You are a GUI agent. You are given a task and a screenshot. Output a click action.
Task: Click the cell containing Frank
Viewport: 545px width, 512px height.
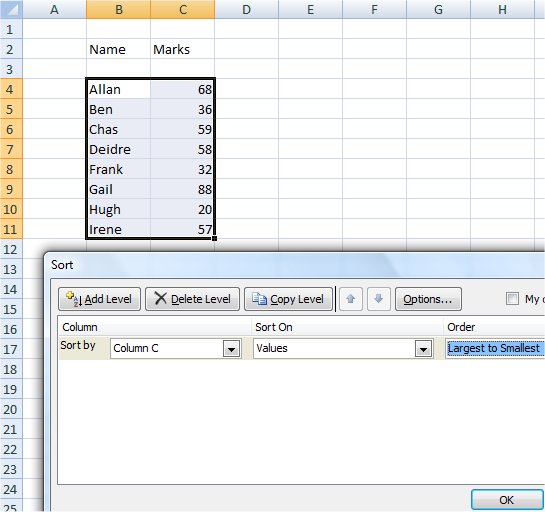[119, 169]
